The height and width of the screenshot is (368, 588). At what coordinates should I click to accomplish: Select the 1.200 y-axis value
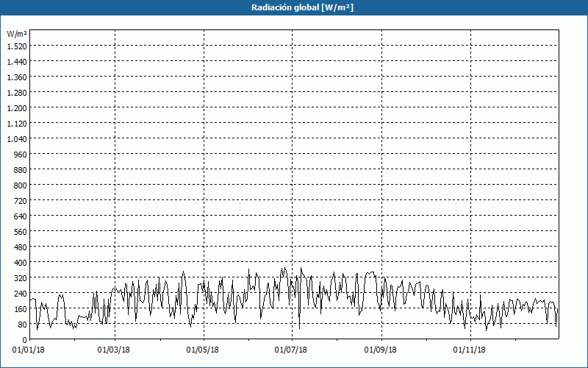coord(17,108)
